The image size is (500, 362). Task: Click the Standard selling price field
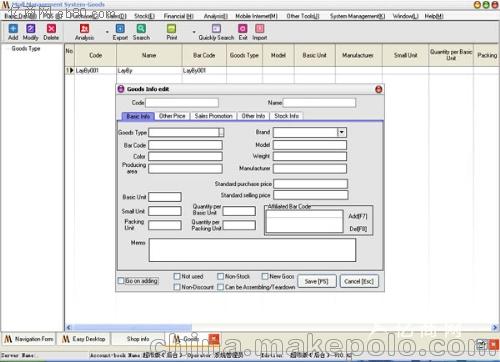pos(311,195)
